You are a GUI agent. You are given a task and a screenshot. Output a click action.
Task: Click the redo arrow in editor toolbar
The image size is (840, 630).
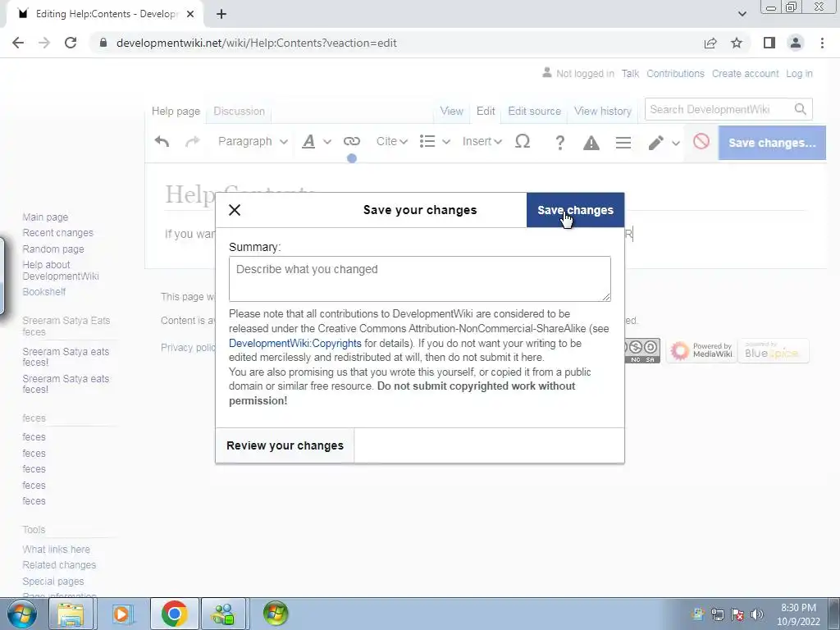192,141
